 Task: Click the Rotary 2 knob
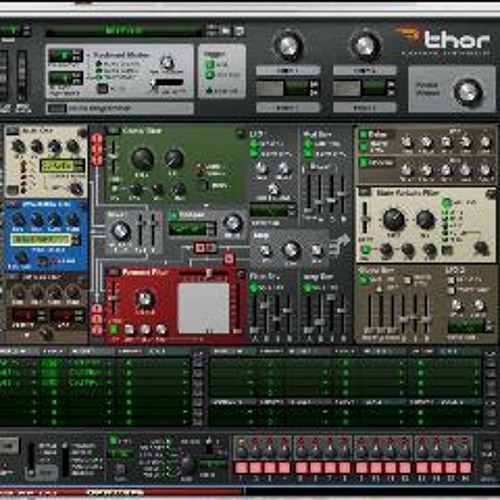pos(365,46)
